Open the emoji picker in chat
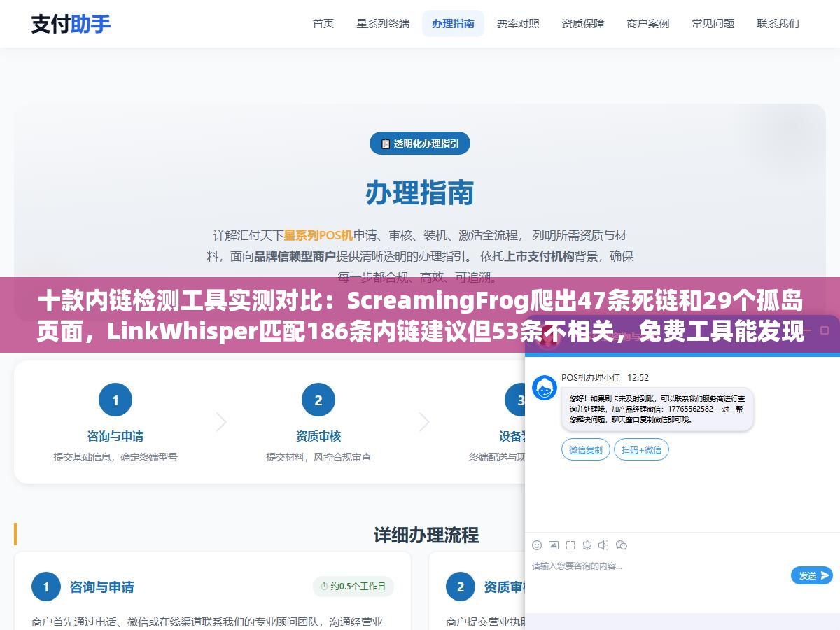Screen dimensions: 840x630 537,545
